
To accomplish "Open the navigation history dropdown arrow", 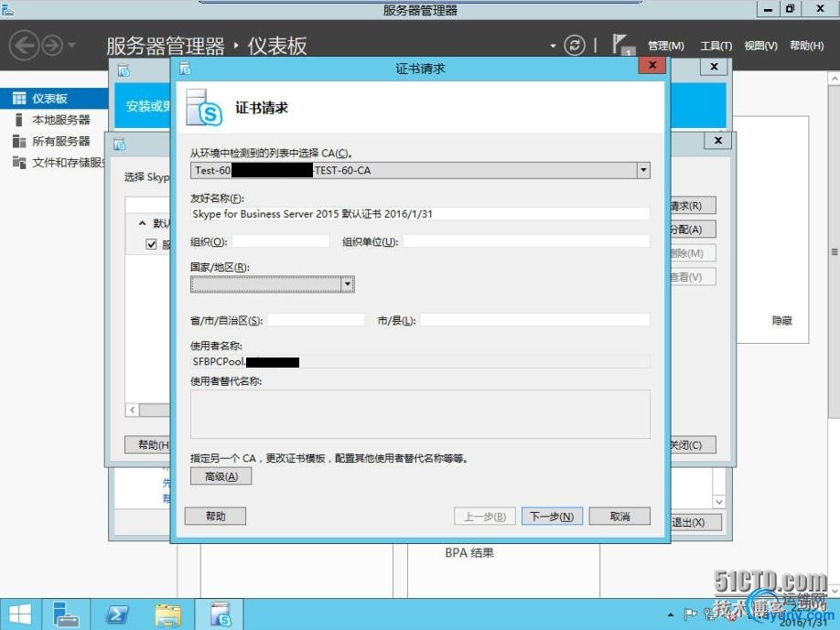I will pyautogui.click(x=71, y=46).
